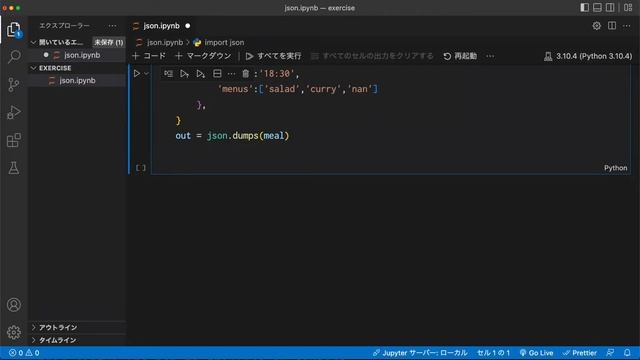Open the Accounts menu icon
Viewport: 640px width, 360px height.
(x=14, y=304)
